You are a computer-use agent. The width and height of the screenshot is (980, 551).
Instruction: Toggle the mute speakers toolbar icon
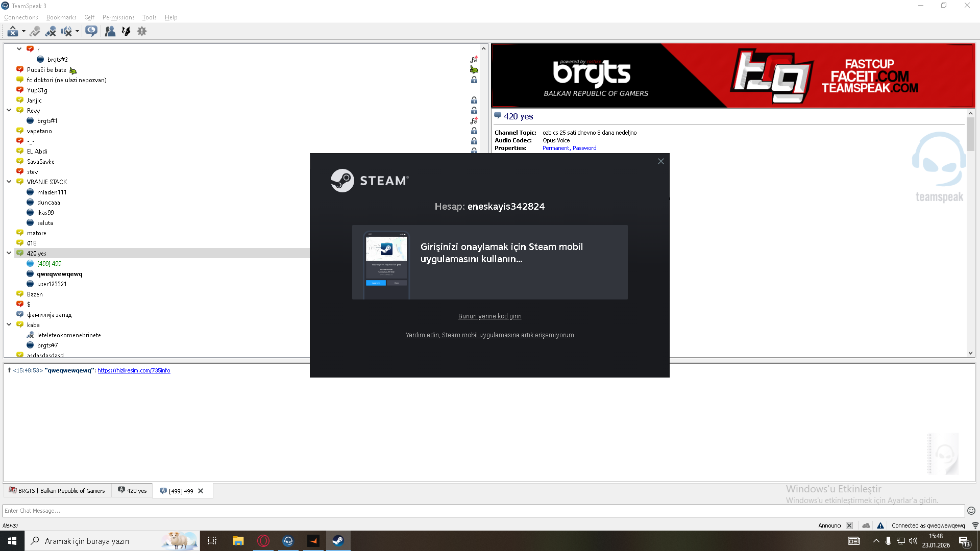point(66,32)
